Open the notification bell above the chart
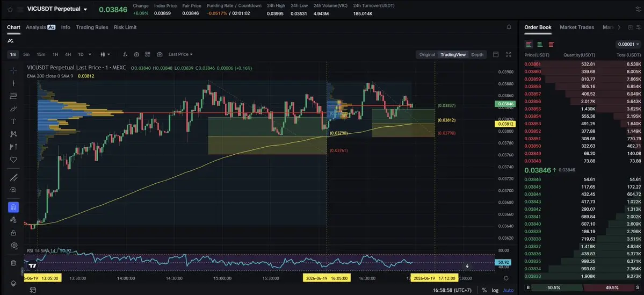644x295 pixels. point(509,27)
